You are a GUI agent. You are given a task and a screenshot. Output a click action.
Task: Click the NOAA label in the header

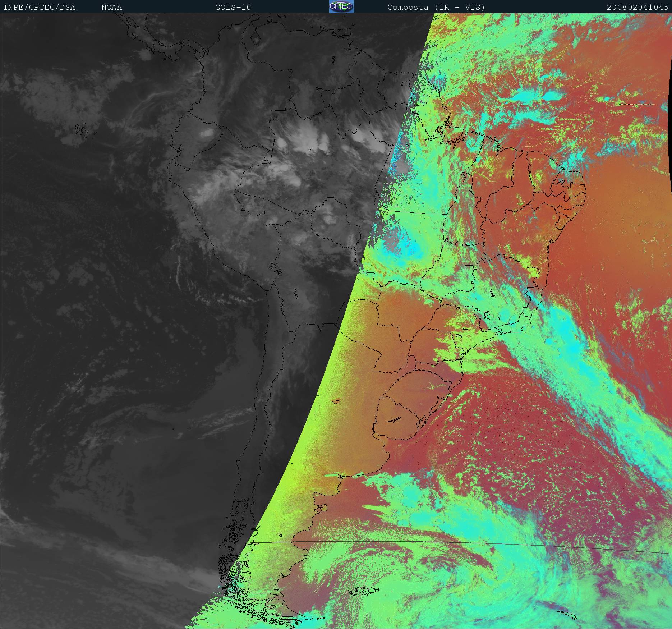[111, 7]
